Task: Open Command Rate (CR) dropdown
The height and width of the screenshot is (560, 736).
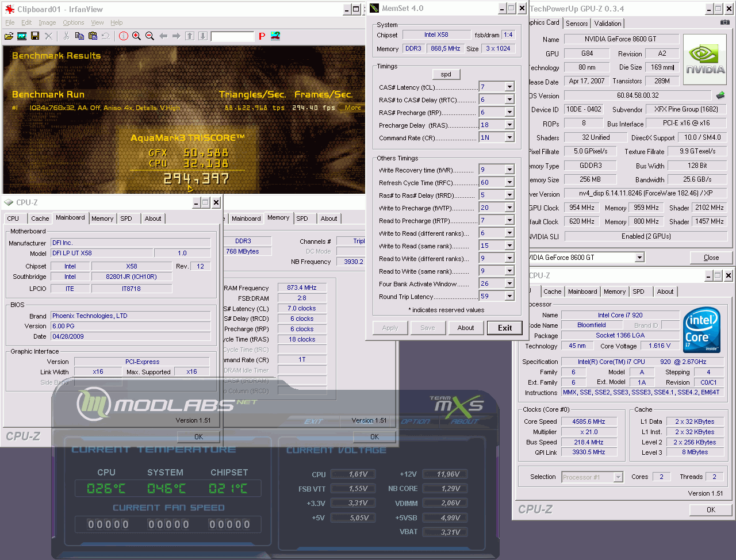Action: tap(509, 137)
